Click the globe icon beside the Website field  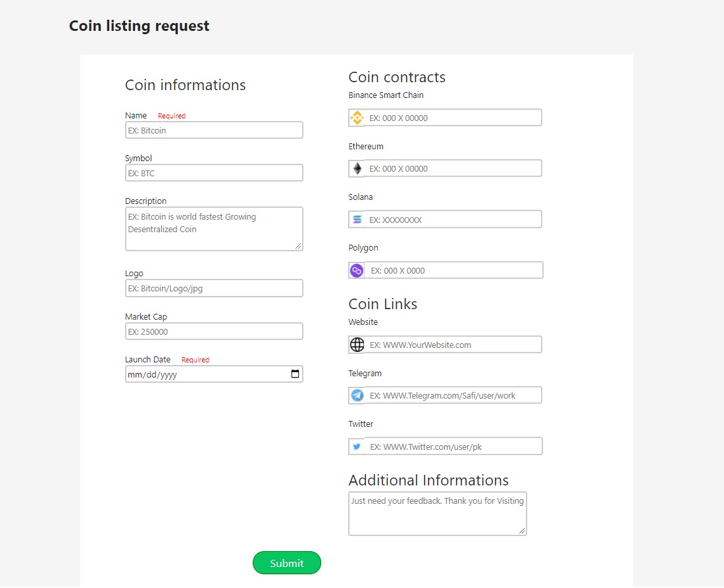coord(357,344)
